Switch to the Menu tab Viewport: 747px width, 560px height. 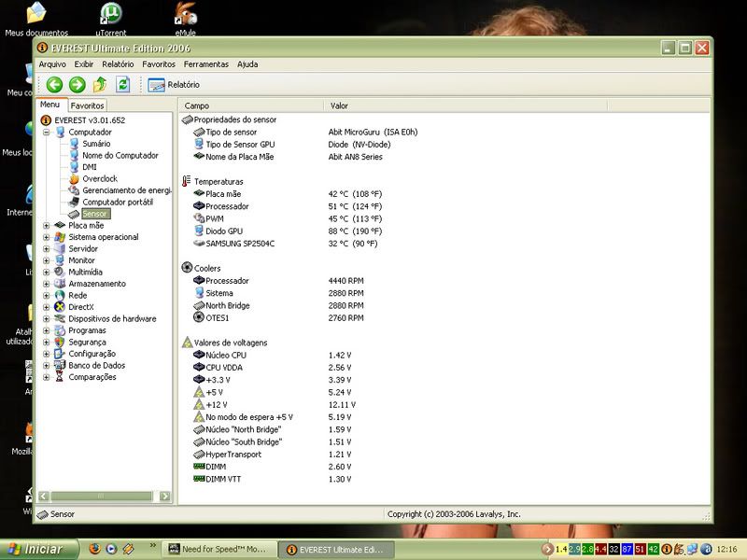(x=50, y=105)
